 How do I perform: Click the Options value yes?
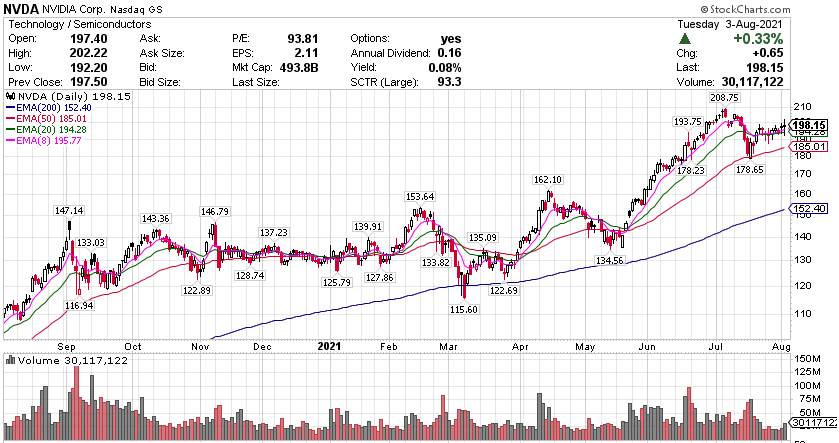tap(451, 39)
